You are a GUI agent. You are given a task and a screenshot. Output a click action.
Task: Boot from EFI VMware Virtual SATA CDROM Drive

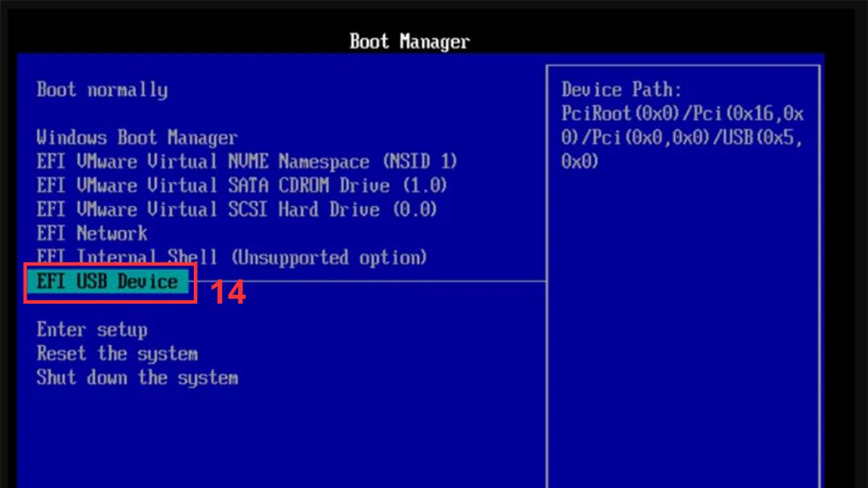click(x=242, y=185)
